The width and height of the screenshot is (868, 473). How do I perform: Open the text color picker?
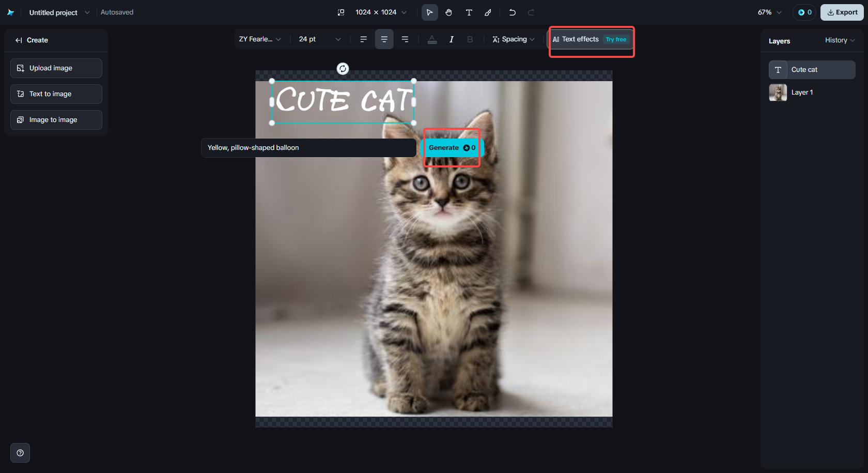[432, 39]
